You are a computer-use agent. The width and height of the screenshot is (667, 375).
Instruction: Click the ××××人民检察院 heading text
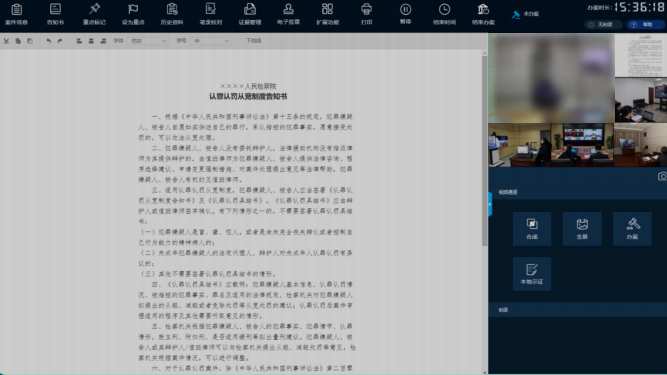(248, 86)
